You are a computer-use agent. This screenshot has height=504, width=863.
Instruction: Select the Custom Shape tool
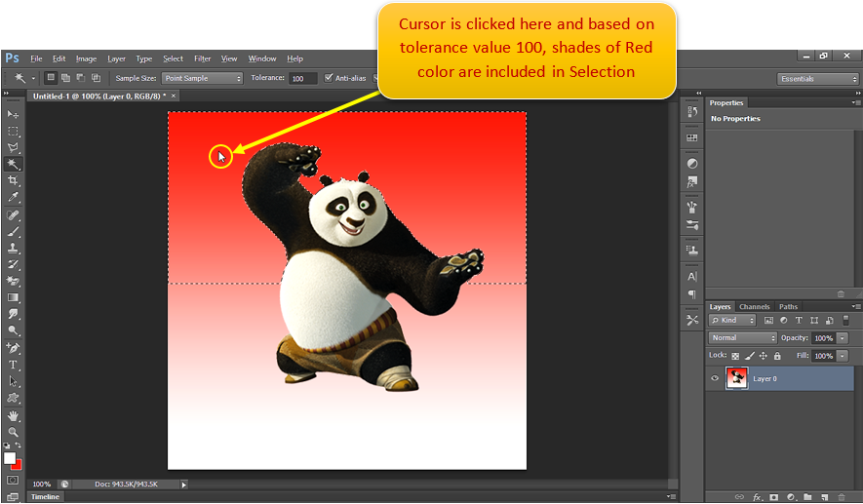click(13, 398)
